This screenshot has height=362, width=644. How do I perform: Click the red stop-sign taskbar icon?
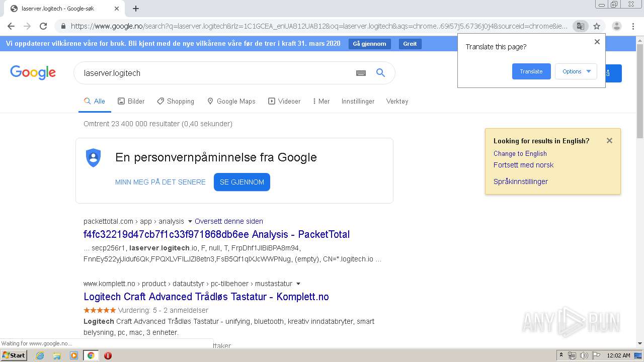point(108,355)
